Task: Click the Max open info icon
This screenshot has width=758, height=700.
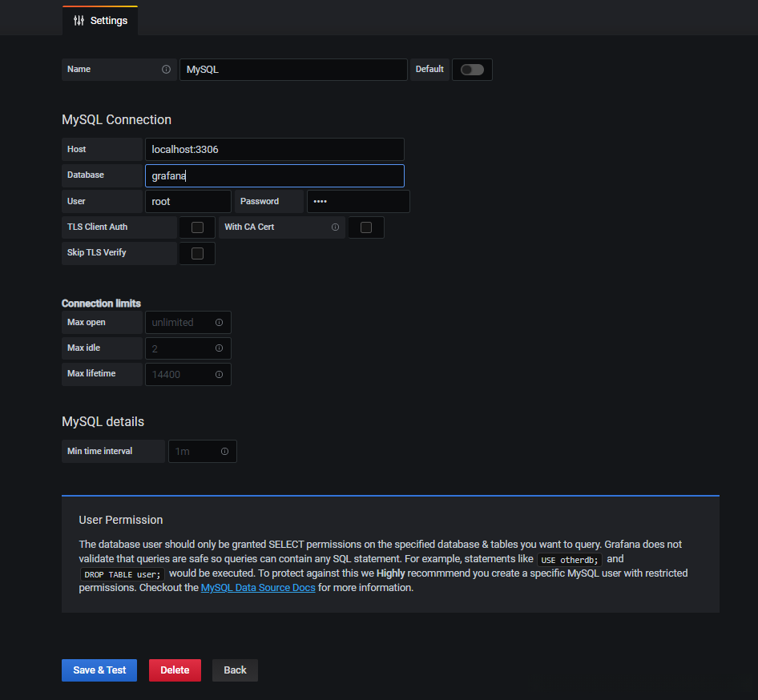Action: 219,322
